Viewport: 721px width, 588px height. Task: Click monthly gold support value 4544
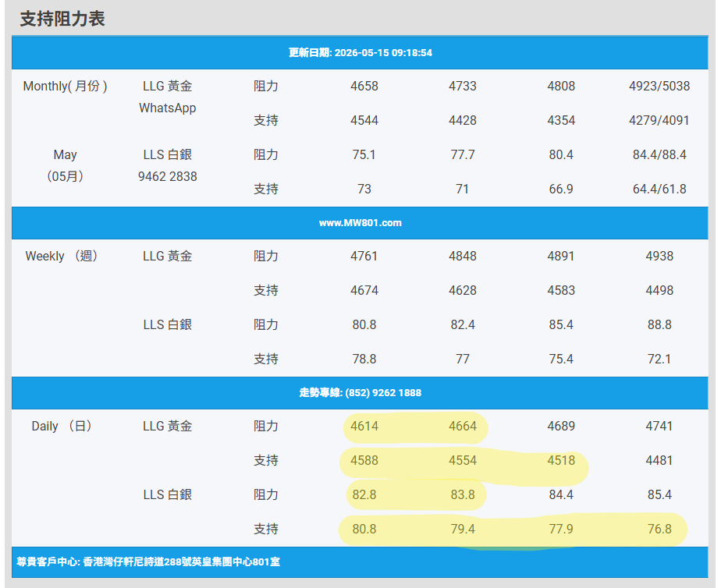[x=364, y=120]
